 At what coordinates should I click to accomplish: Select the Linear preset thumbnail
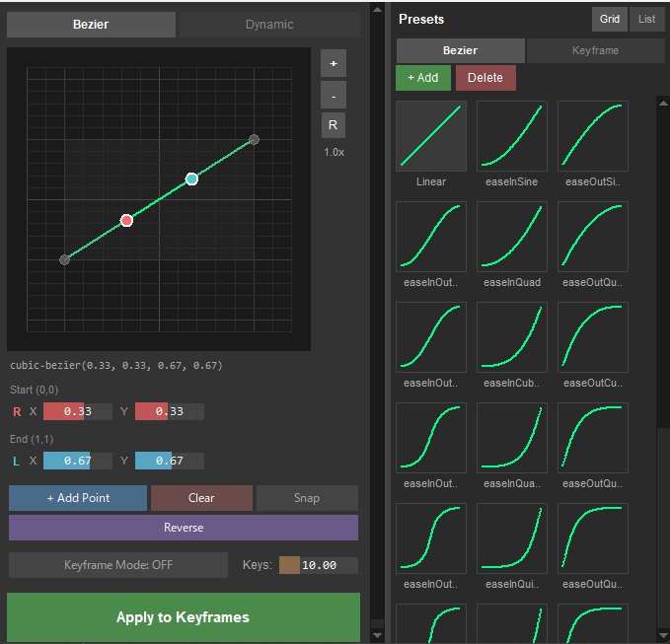(430, 136)
